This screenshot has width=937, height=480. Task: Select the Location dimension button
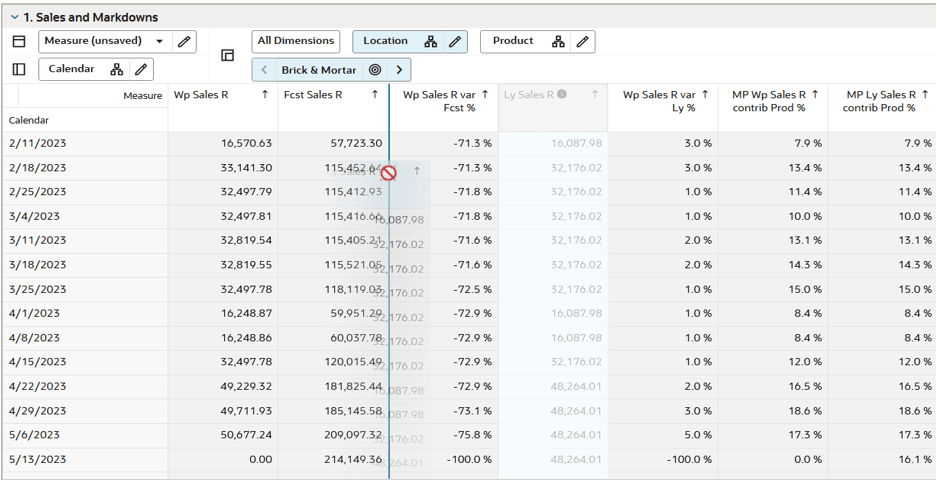385,41
